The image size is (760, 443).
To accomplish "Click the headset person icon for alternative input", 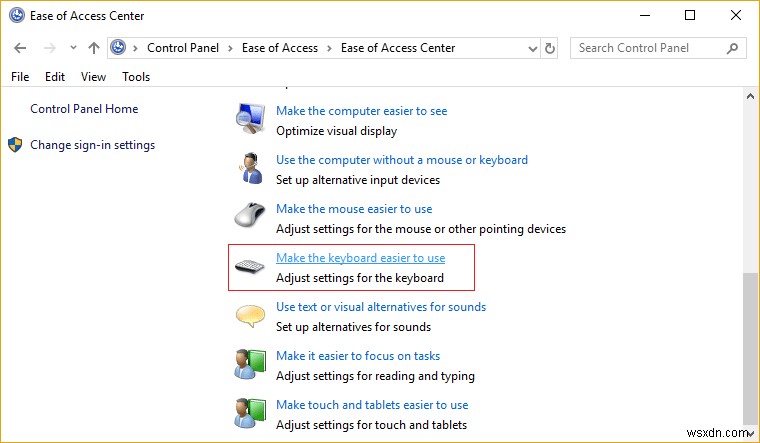I will (250, 169).
